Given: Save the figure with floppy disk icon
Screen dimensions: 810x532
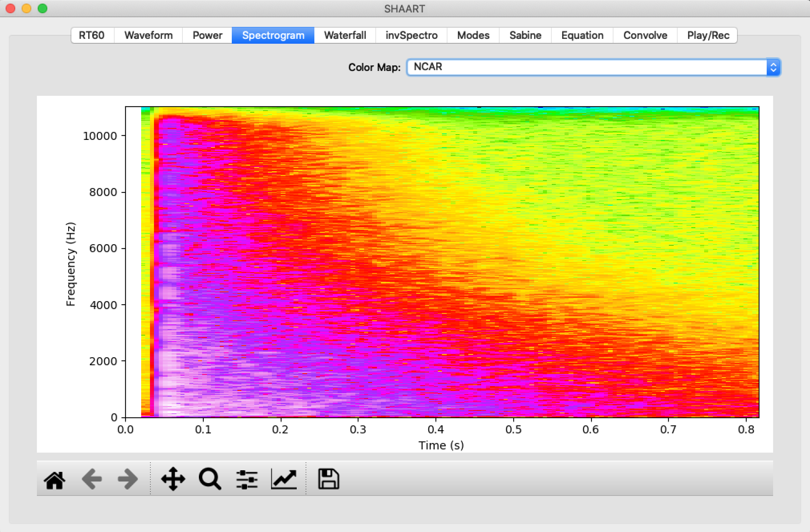Looking at the screenshot, I should 328,479.
